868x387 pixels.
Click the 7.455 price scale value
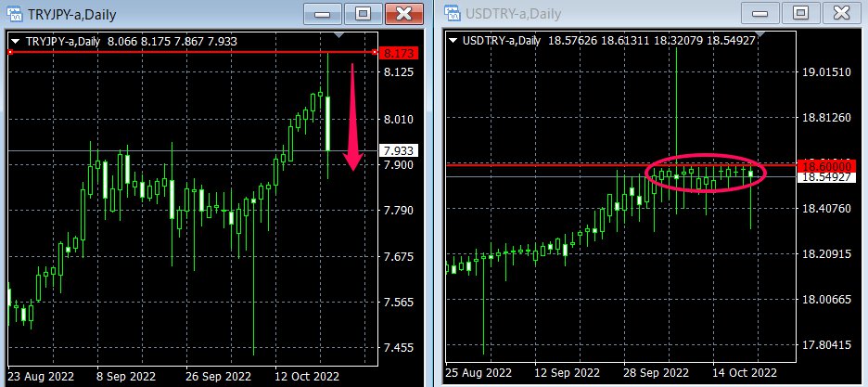[x=399, y=348]
